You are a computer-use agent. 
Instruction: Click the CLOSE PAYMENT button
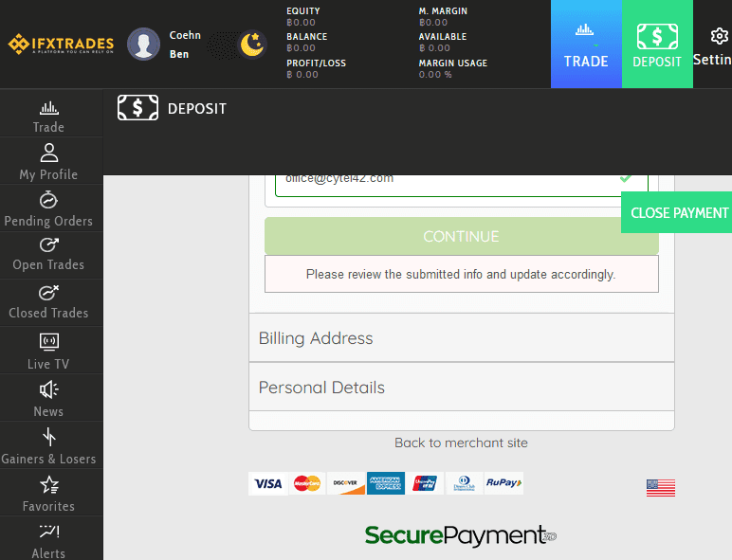tap(678, 213)
